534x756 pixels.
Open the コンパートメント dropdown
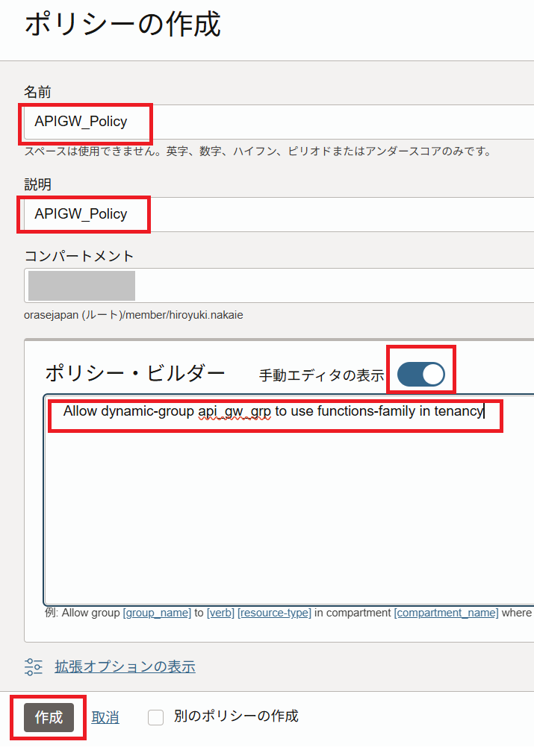279,286
